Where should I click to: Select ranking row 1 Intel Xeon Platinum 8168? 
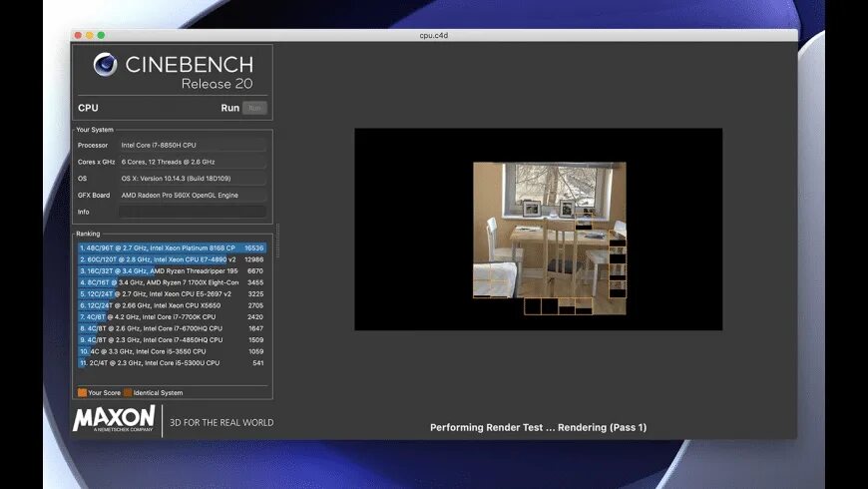click(x=172, y=248)
